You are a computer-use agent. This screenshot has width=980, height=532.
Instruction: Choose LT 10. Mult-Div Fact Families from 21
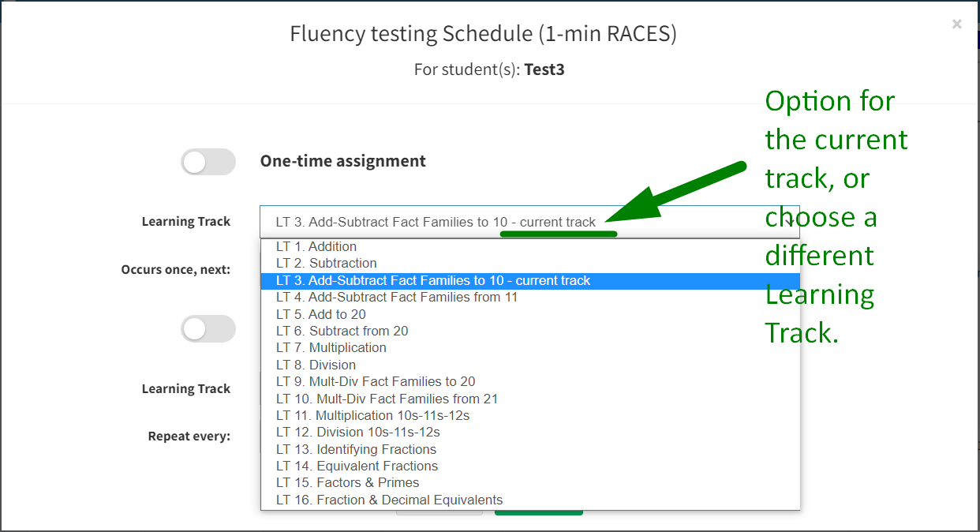pos(387,399)
